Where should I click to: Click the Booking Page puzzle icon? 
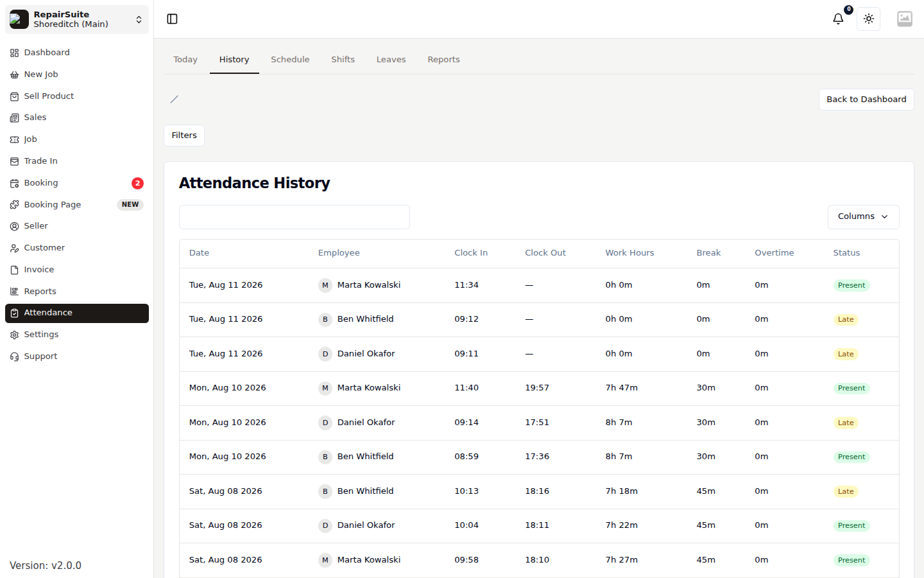click(x=14, y=205)
